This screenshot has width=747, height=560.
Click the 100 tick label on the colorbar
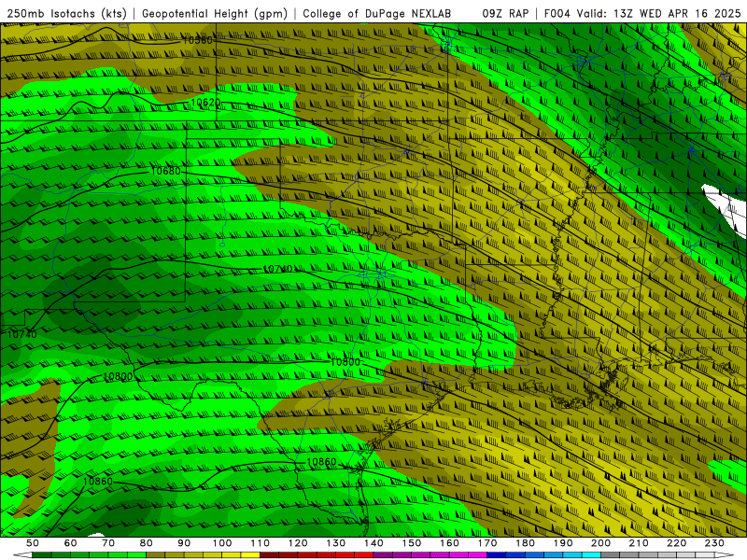point(222,543)
